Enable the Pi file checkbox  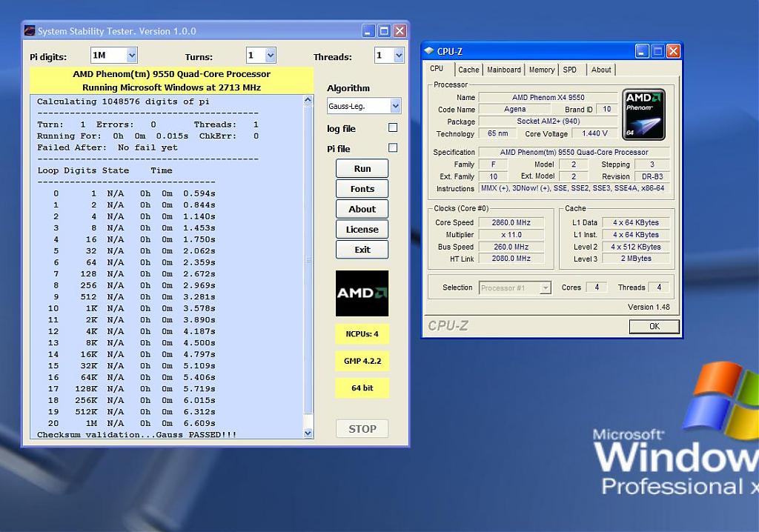tap(393, 148)
